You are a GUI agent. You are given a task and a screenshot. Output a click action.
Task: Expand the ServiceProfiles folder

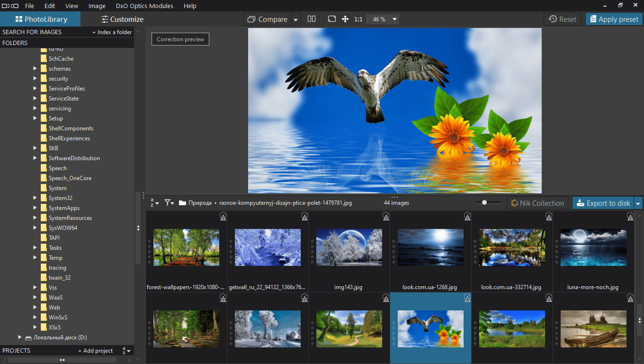[x=35, y=89]
